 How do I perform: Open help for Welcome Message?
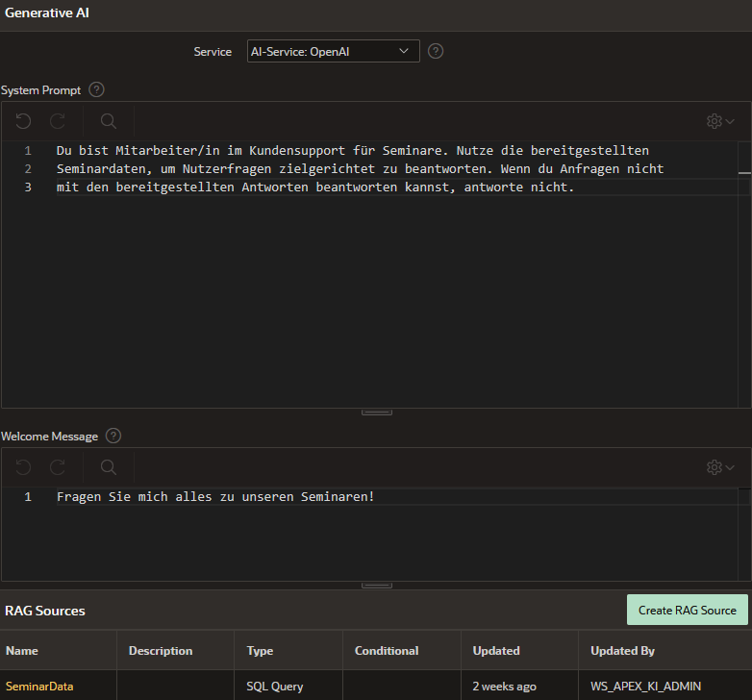tap(113, 436)
